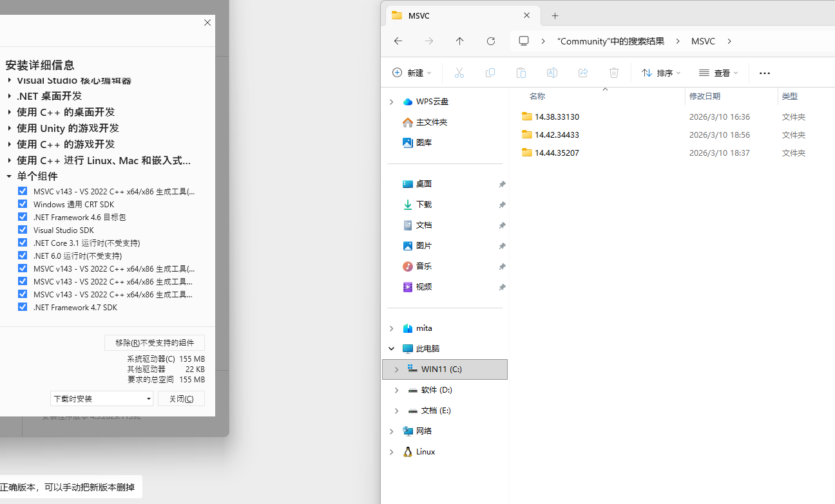The width and height of the screenshot is (835, 504).
Task: Open the 下载时安装 dropdown
Action: coord(102,398)
